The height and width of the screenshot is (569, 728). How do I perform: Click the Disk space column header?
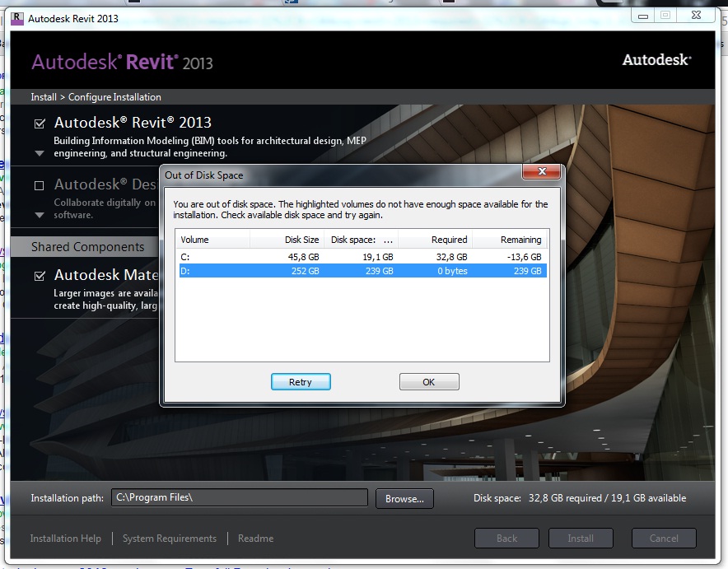click(362, 240)
